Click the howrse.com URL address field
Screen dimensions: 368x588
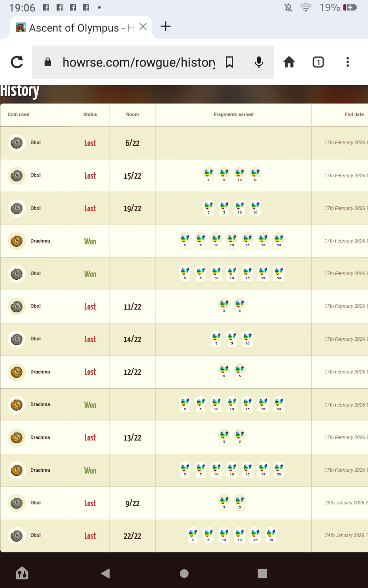tap(138, 62)
